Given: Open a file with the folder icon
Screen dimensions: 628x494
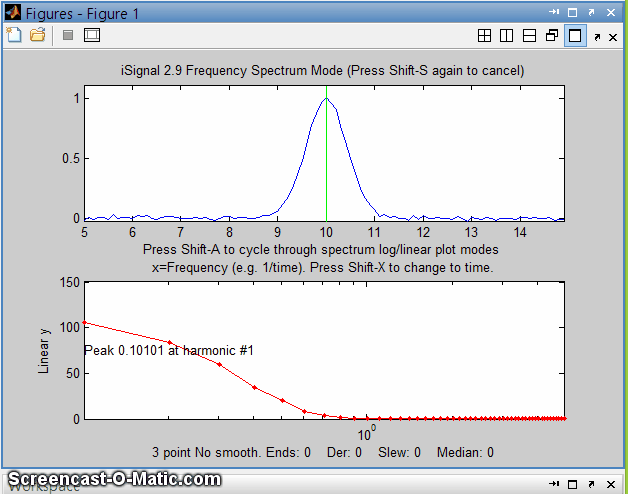Looking at the screenshot, I should click(38, 35).
